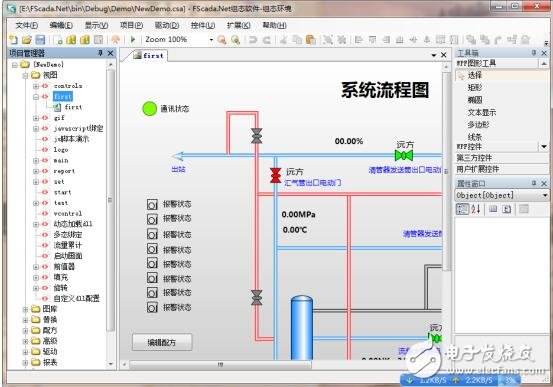Run the project with green play icon

133,40
